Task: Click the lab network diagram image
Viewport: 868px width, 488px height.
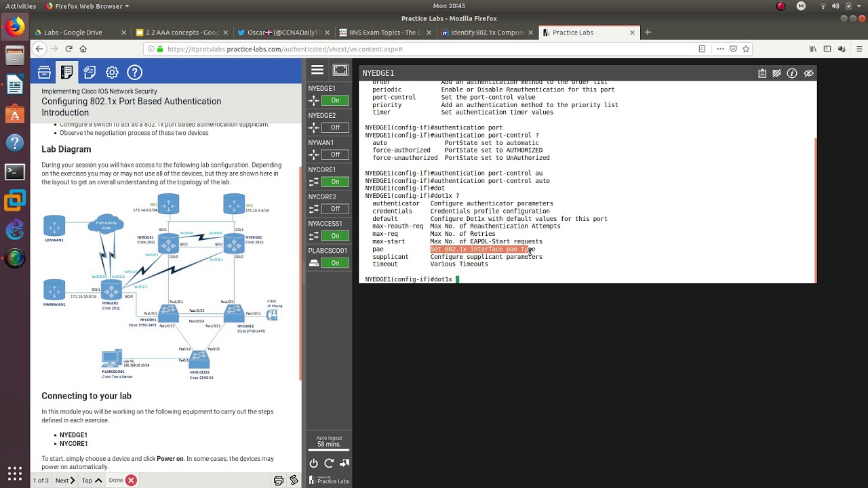Action: point(163,286)
